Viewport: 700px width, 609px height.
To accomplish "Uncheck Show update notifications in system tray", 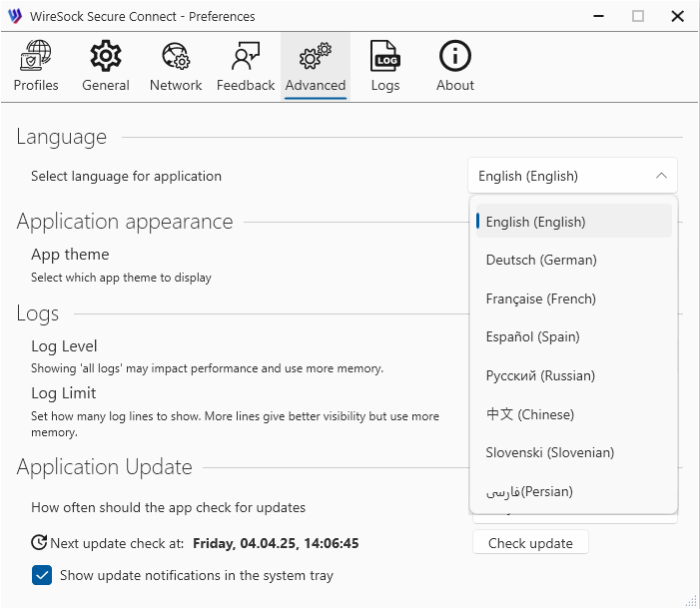I will pyautogui.click(x=42, y=575).
